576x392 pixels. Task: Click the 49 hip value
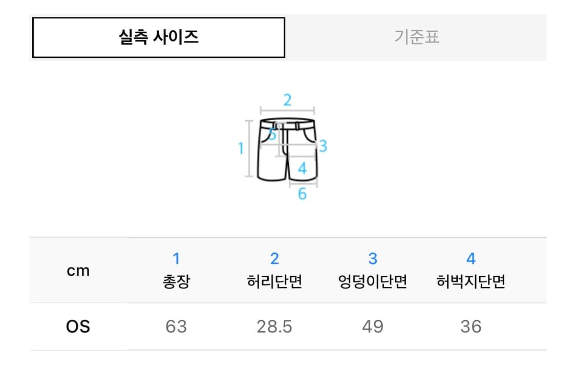373,326
